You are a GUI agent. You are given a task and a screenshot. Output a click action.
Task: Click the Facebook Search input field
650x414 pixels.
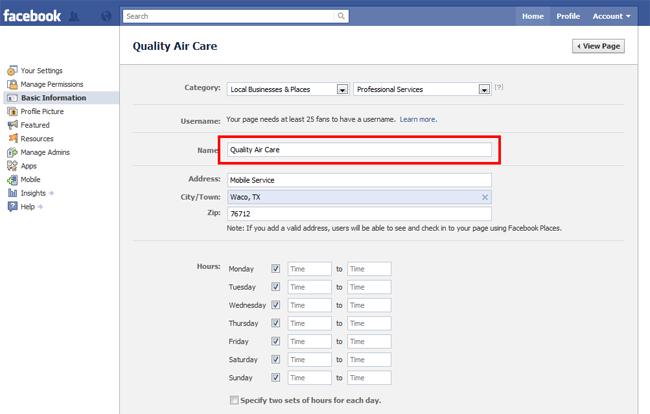(x=228, y=16)
